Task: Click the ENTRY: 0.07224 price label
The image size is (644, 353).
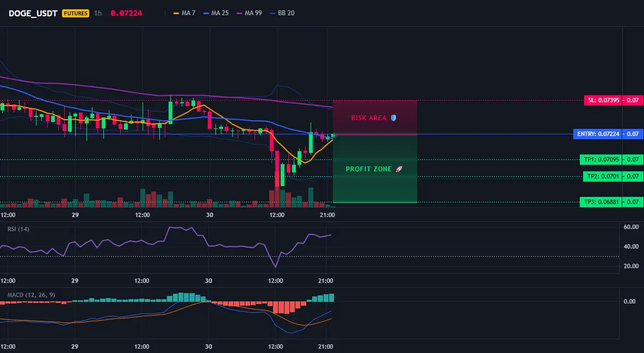Action: (x=598, y=134)
